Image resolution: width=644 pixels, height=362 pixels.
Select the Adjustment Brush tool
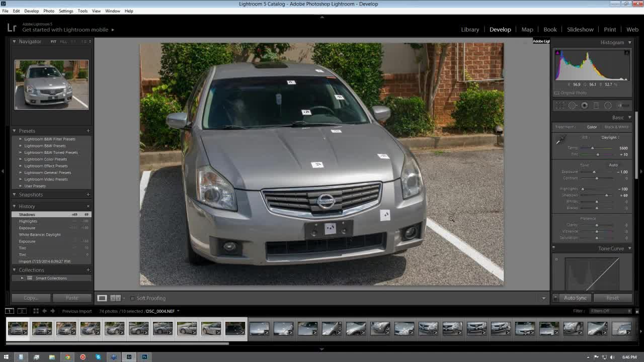click(623, 106)
